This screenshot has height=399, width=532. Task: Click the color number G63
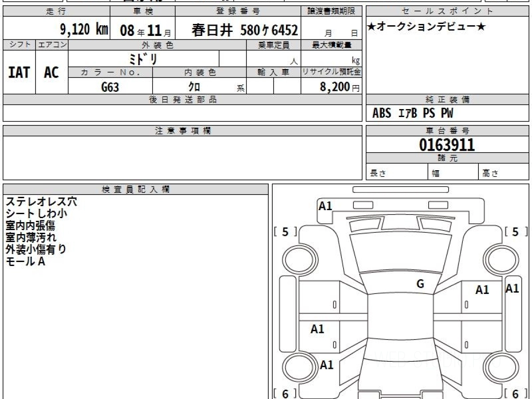tap(110, 87)
